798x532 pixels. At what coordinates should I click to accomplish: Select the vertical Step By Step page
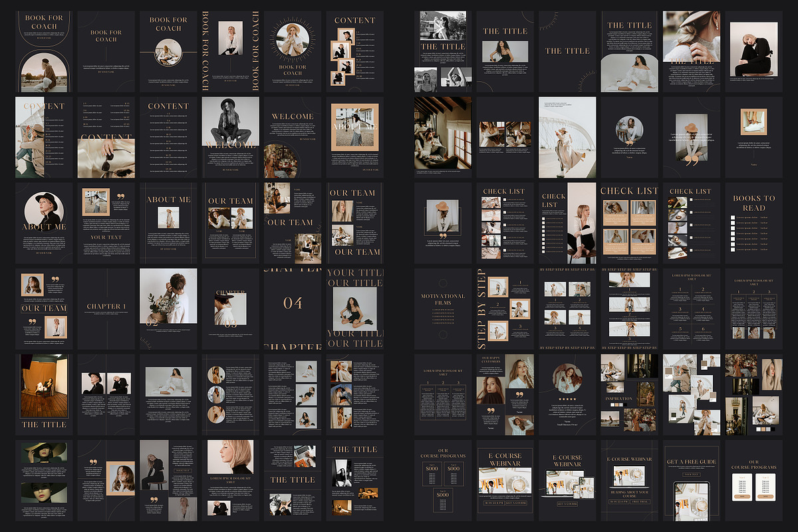click(x=504, y=309)
